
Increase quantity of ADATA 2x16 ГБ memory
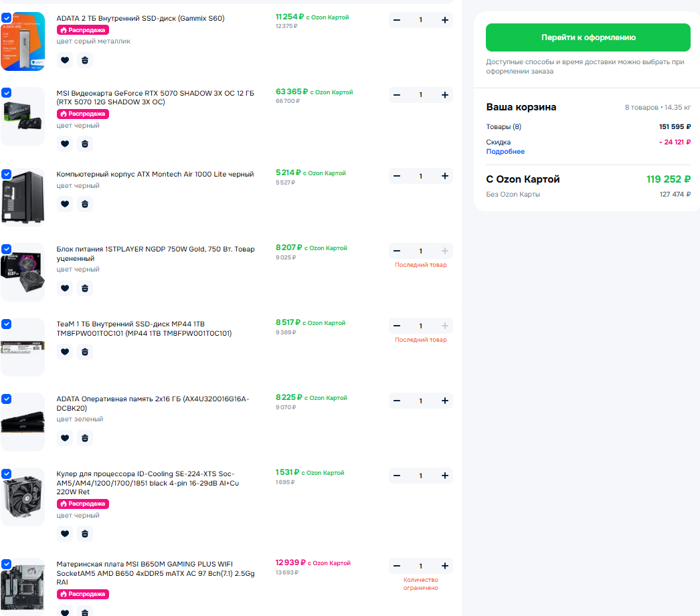click(444, 401)
